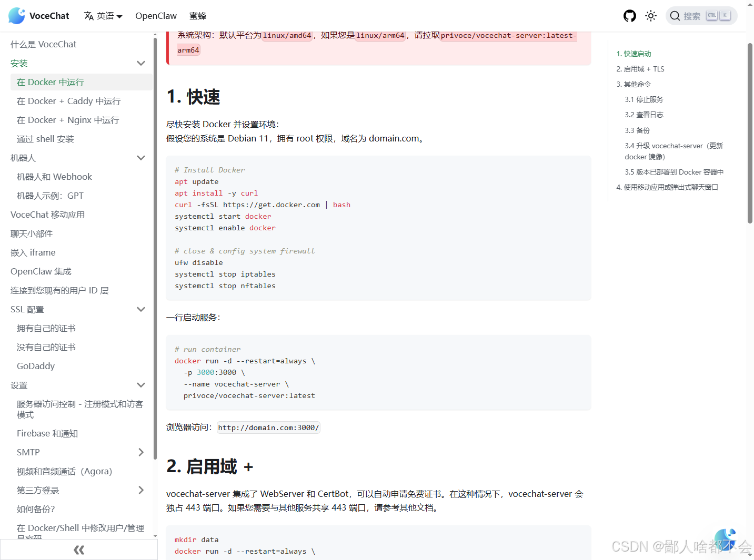Open the GitHub repository icon

(x=630, y=16)
